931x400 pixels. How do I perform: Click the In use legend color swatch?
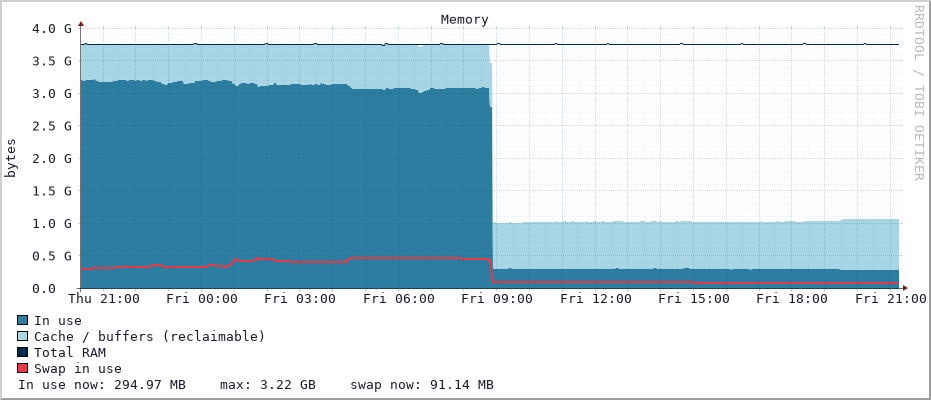[x=23, y=320]
